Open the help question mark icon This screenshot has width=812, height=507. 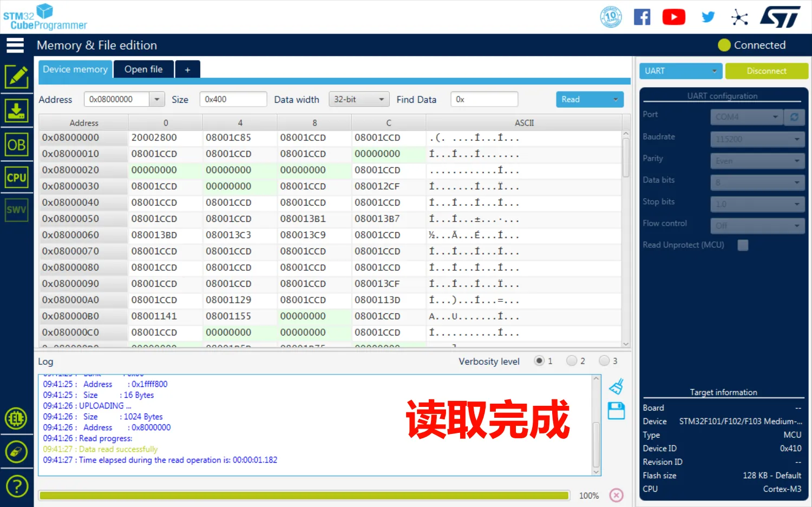point(17,486)
